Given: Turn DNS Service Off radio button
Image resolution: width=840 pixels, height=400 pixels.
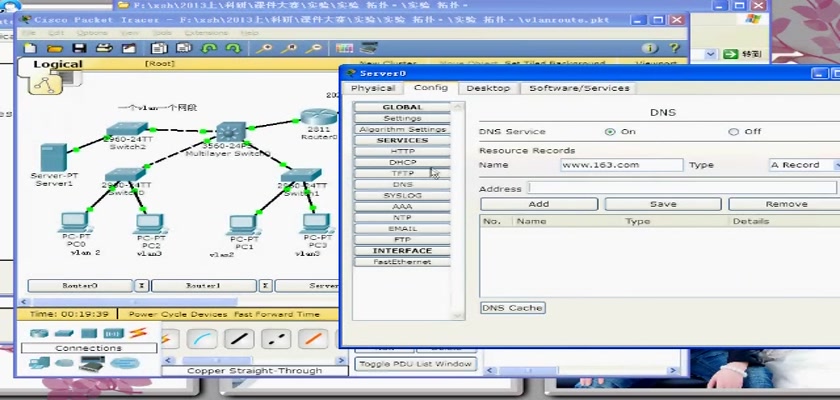Looking at the screenshot, I should tap(733, 132).
